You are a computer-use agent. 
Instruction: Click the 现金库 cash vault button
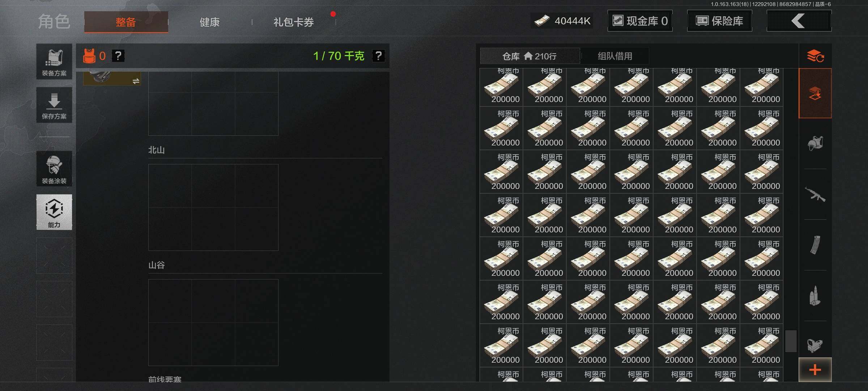pyautogui.click(x=640, y=21)
